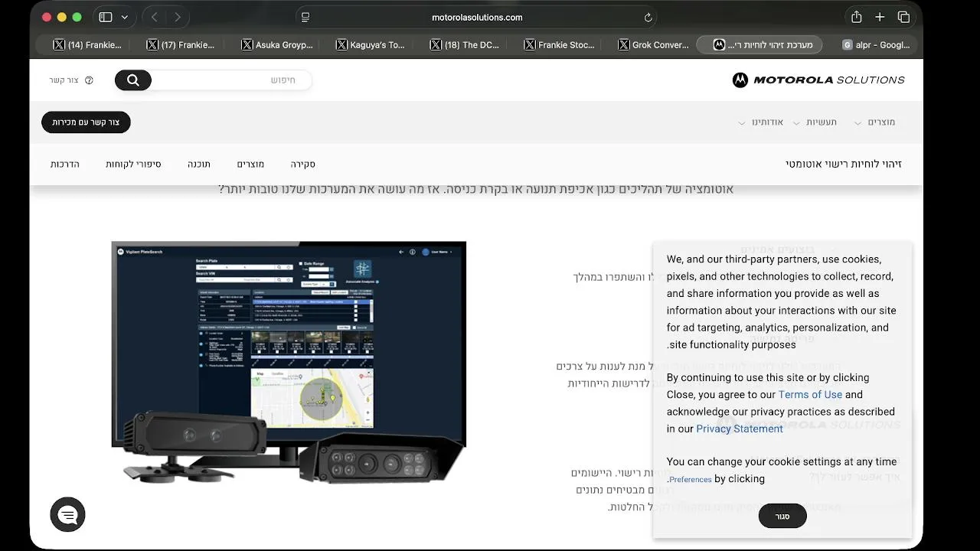Reload the page with the refresh icon
980x551 pixels.
click(x=648, y=17)
